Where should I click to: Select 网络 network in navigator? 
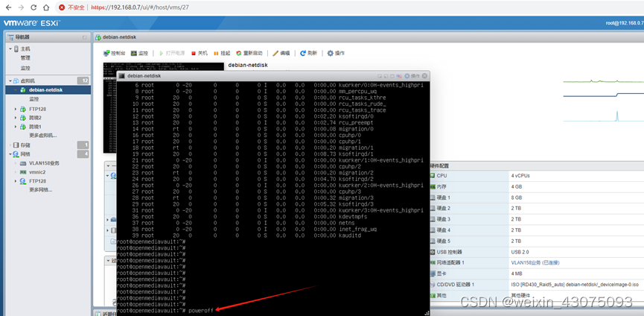[25, 154]
